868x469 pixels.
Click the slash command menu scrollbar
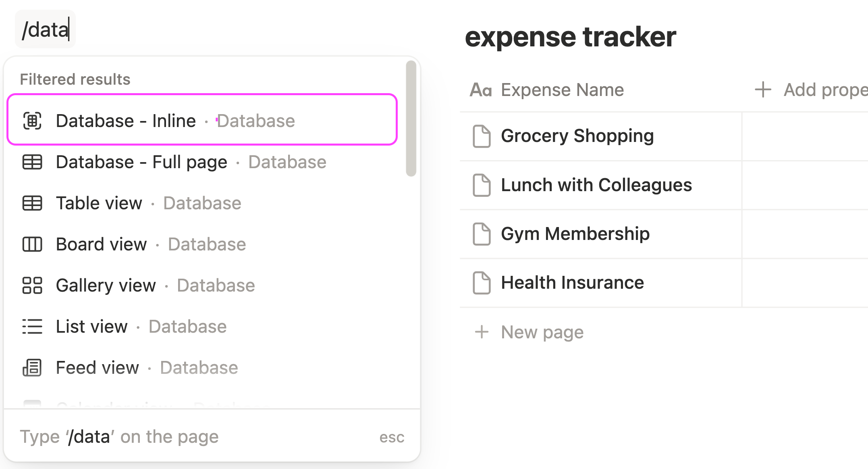411,119
